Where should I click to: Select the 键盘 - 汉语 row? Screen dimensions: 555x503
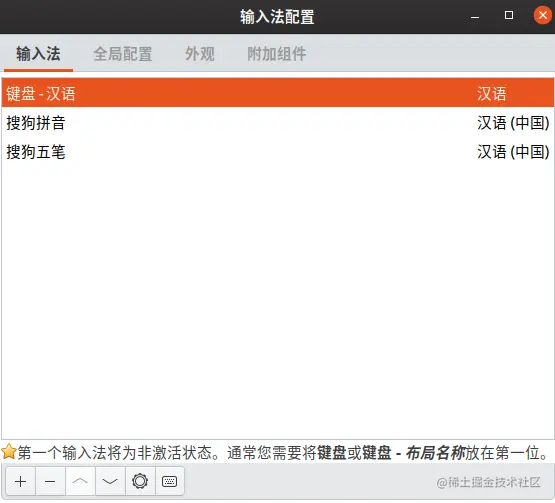pos(278,93)
